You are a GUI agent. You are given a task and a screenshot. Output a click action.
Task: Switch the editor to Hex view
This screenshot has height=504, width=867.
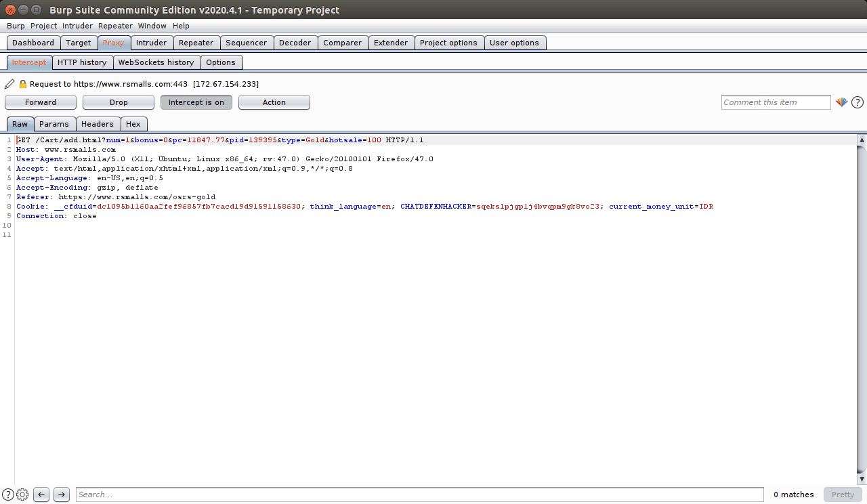pos(133,124)
